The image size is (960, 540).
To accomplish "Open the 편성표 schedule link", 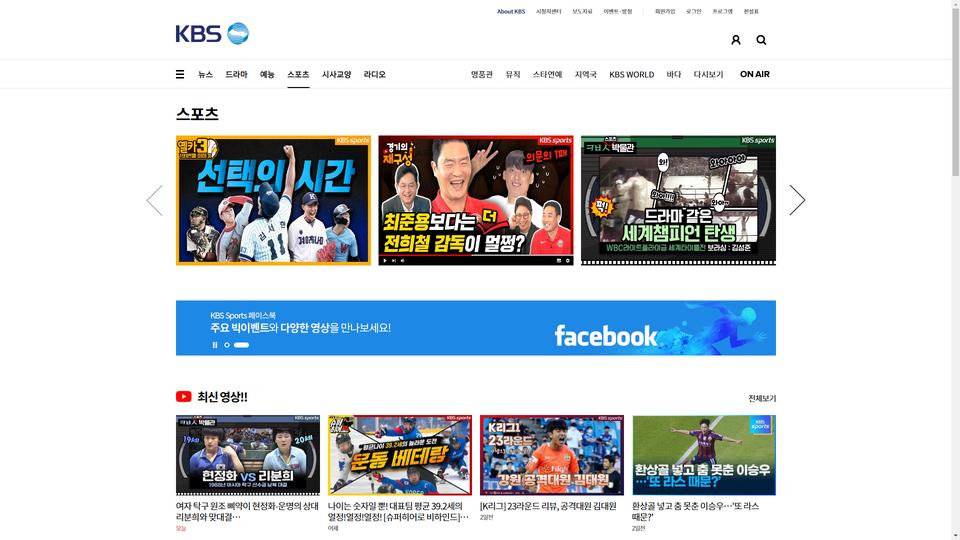I will click(751, 11).
